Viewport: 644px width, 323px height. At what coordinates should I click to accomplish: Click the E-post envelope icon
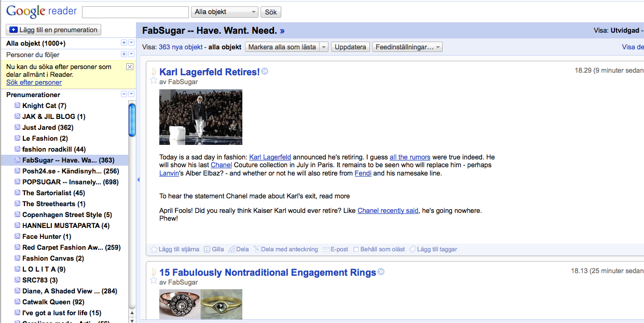pos(326,249)
